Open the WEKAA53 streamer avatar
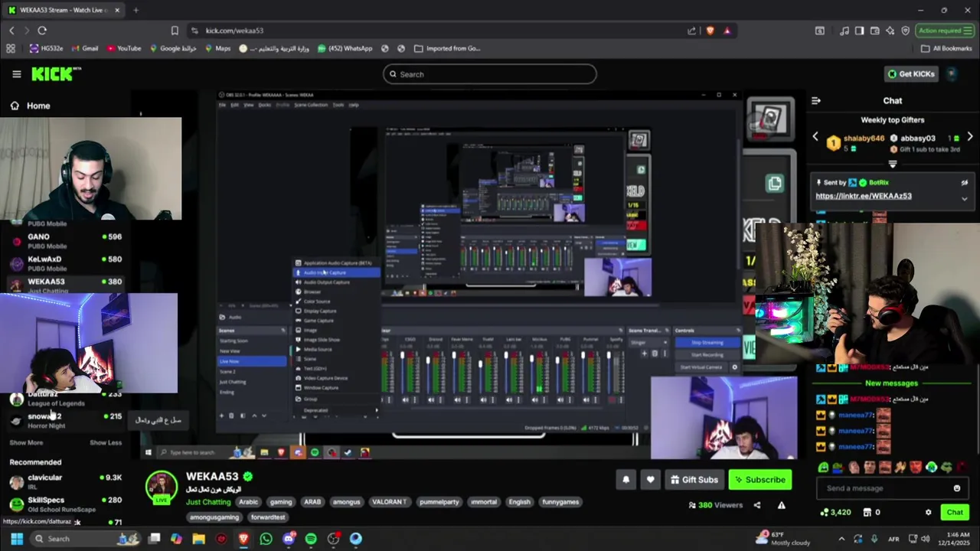The width and height of the screenshot is (980, 551). [x=162, y=487]
